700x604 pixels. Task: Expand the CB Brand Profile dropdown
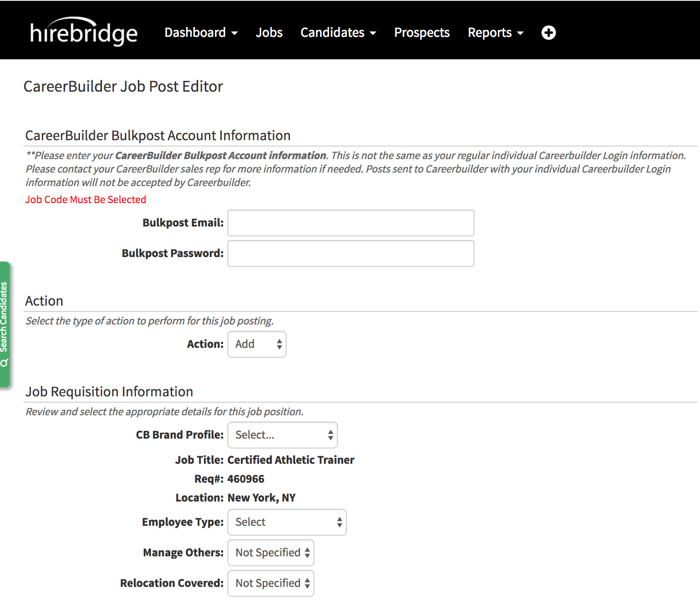(282, 435)
